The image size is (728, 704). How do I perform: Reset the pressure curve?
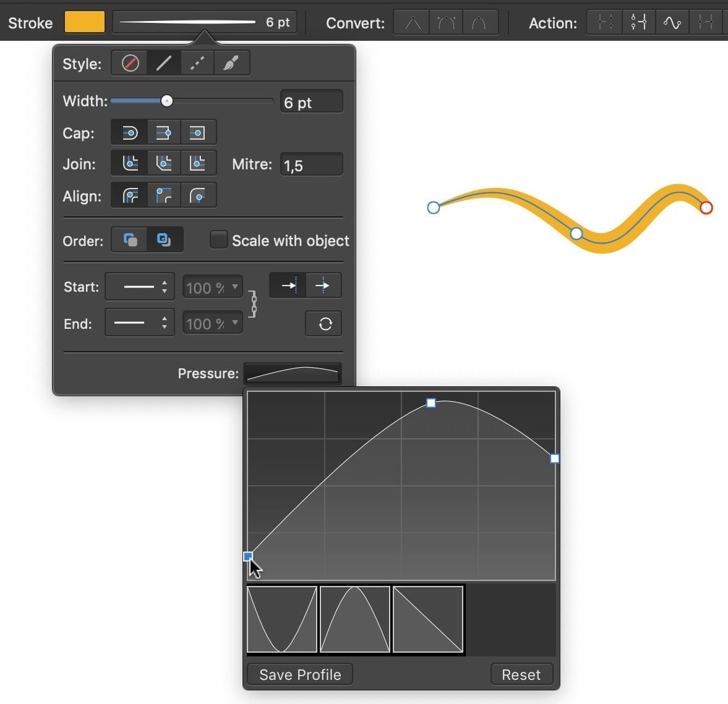(x=521, y=674)
